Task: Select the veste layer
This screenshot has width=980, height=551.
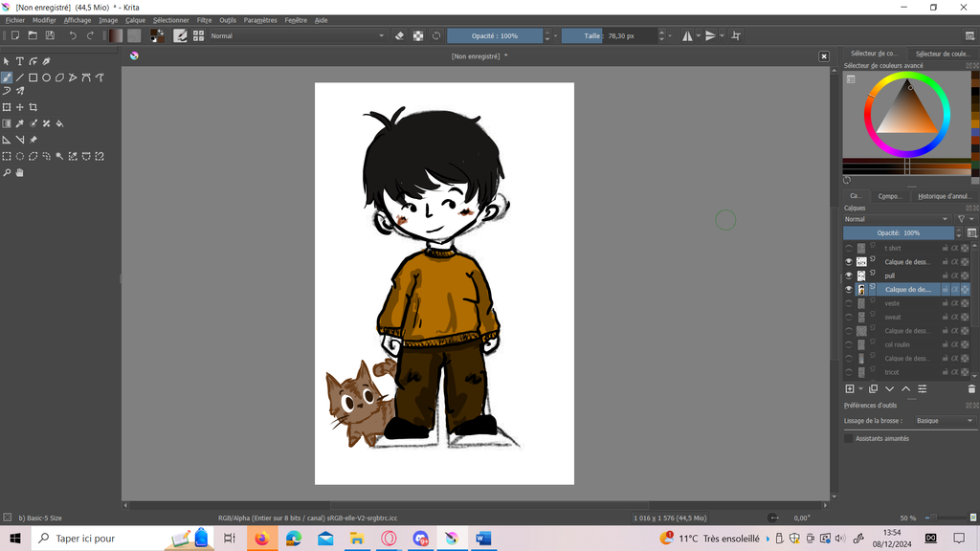Action: click(x=892, y=303)
